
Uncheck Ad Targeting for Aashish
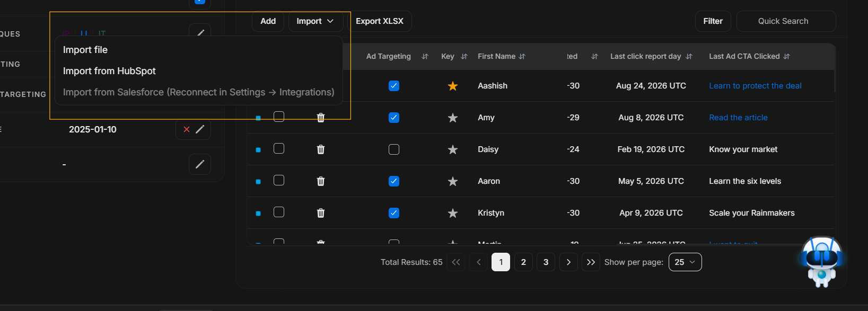(x=394, y=86)
